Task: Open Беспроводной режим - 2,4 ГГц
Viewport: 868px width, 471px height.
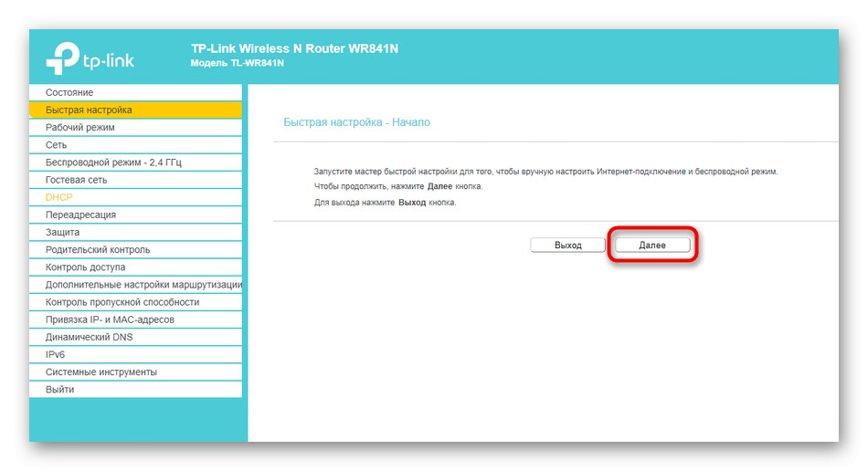Action: pyautogui.click(x=135, y=162)
